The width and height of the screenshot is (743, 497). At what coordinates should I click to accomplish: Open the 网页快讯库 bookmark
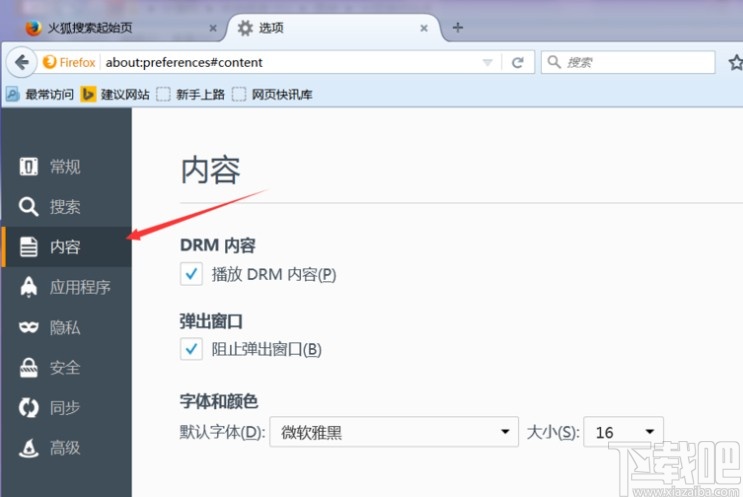click(272, 94)
